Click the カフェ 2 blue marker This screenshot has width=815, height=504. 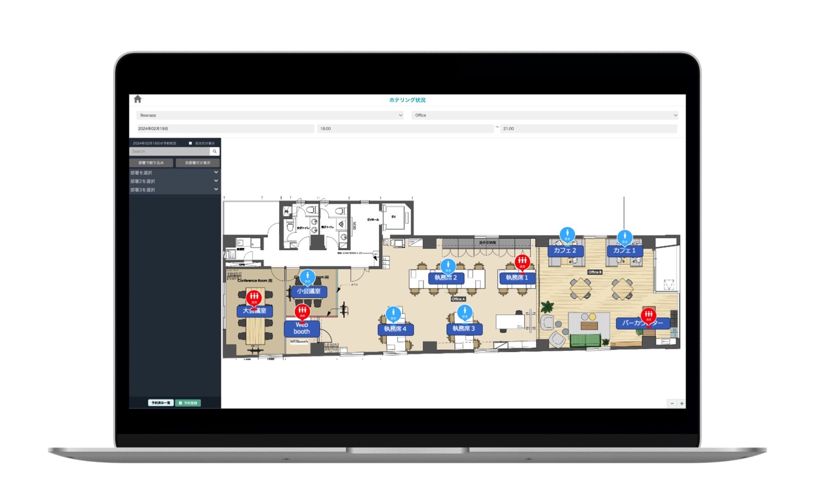tap(567, 234)
